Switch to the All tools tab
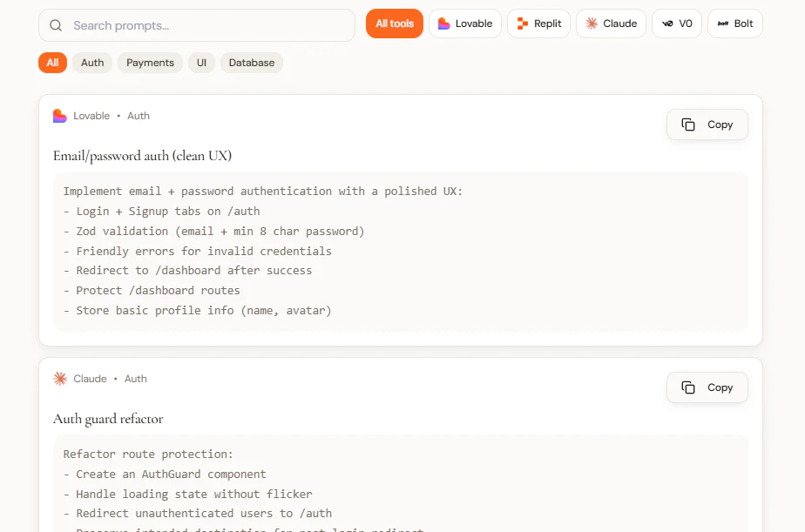The width and height of the screenshot is (805, 532). 394,24
